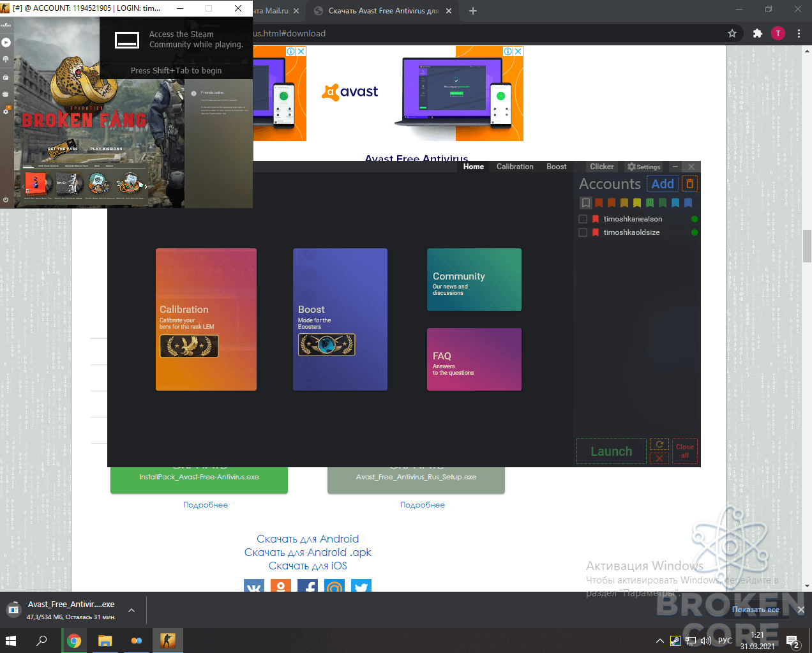Screen dimensions: 812x653
Task: Open Windows taskbar search
Action: point(42,640)
